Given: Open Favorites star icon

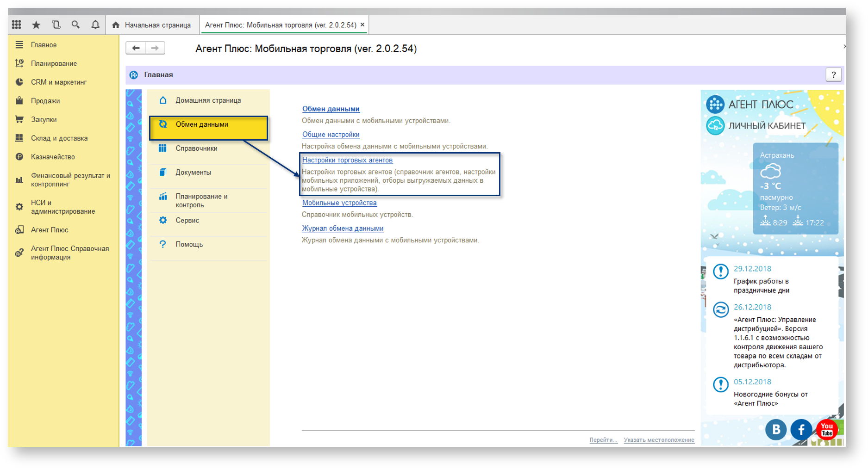Looking at the screenshot, I should point(36,25).
